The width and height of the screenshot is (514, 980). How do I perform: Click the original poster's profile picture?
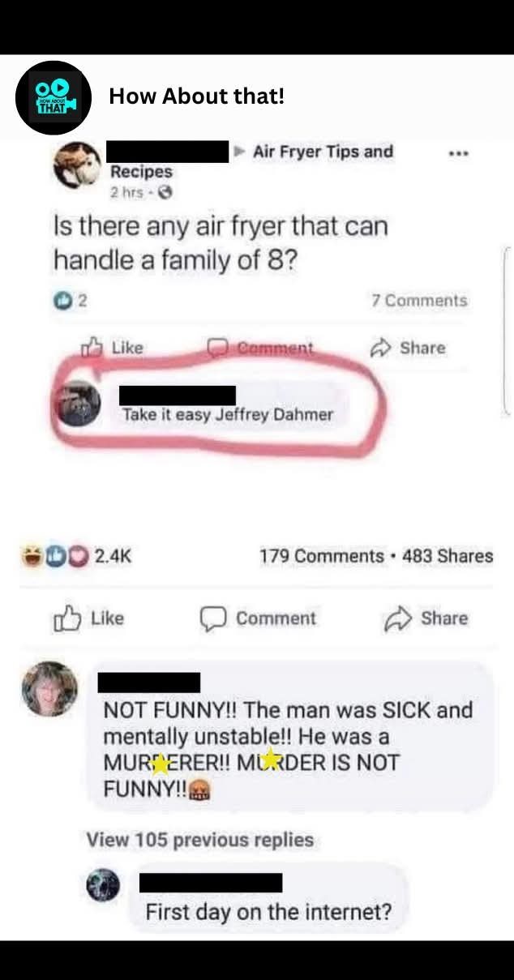point(78,166)
